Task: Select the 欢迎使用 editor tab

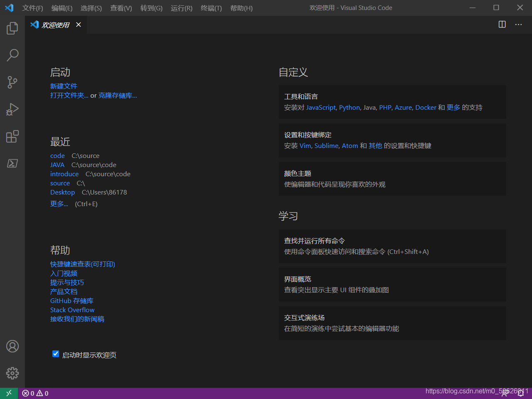Action: tap(56, 25)
